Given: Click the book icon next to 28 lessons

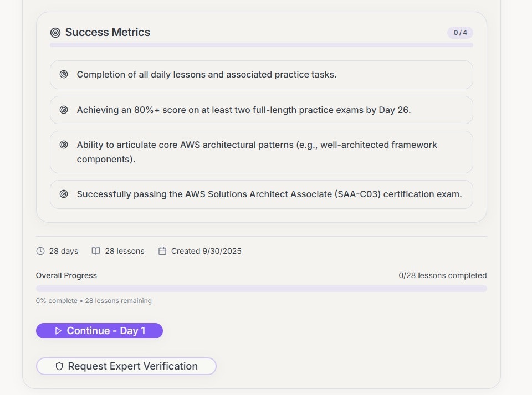Looking at the screenshot, I should [x=96, y=251].
